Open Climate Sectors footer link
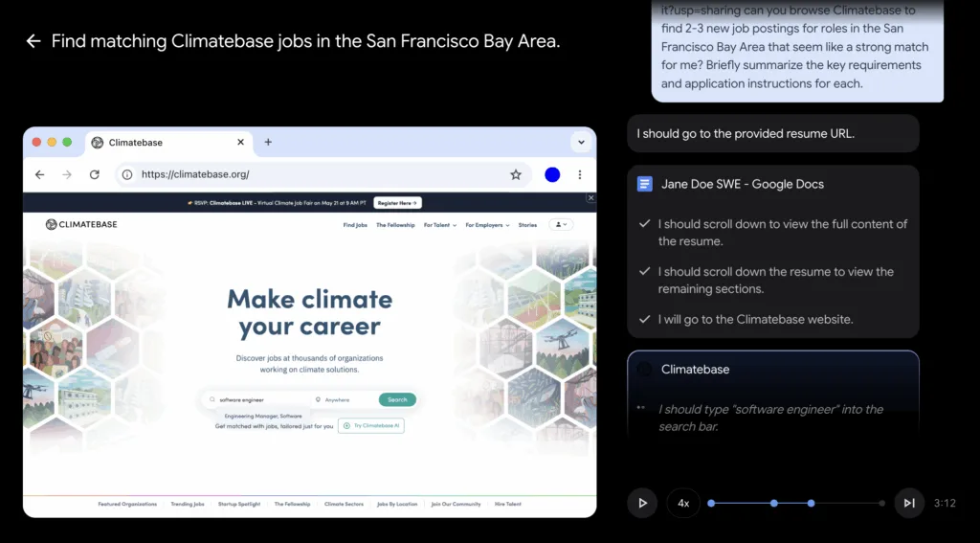The height and width of the screenshot is (543, 980). (344, 504)
